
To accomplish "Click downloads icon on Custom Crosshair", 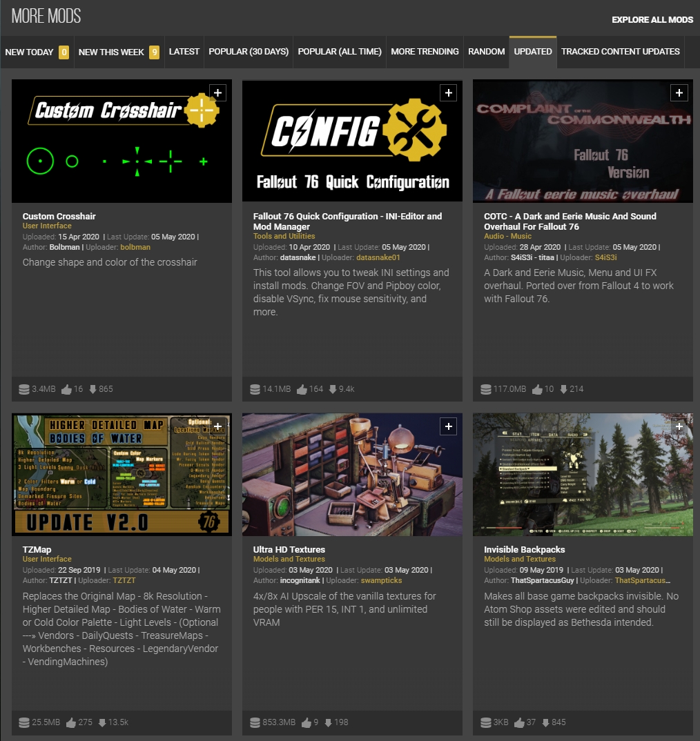I will 93,389.
